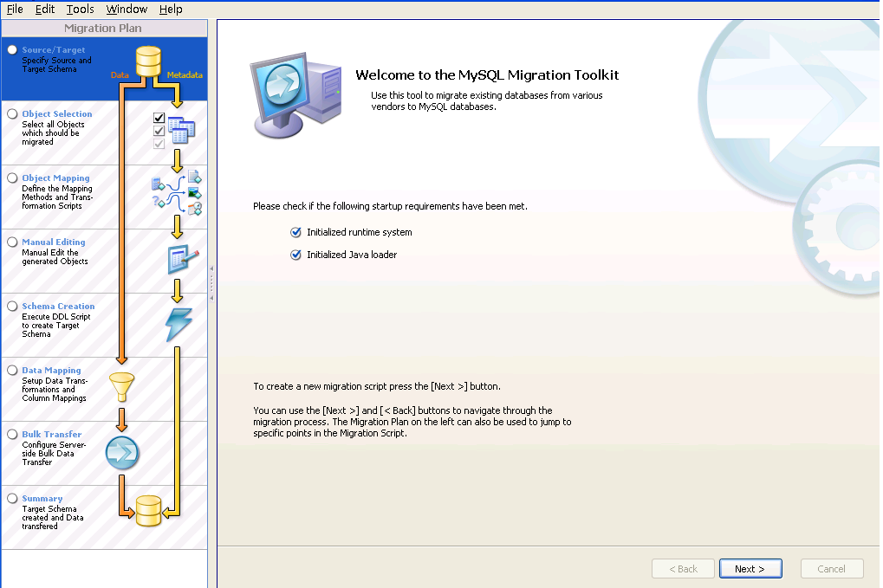Click the Schema Creation lightning bolt icon
Screen dimensions: 883x588
[x=179, y=325]
